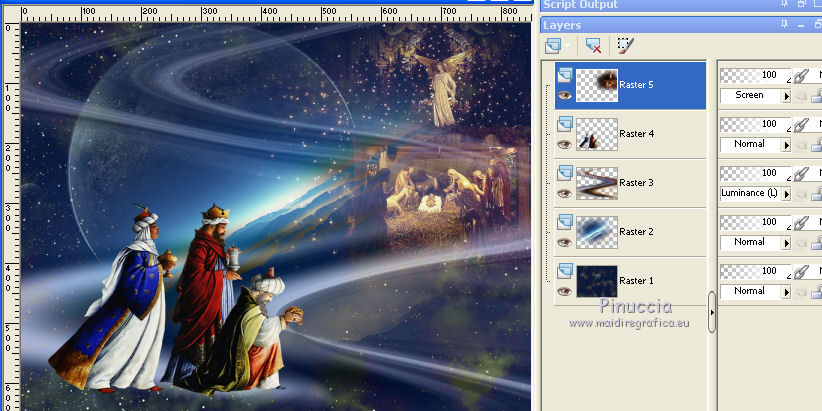Open the Luminance (L) blend mode dropdown

pos(786,194)
